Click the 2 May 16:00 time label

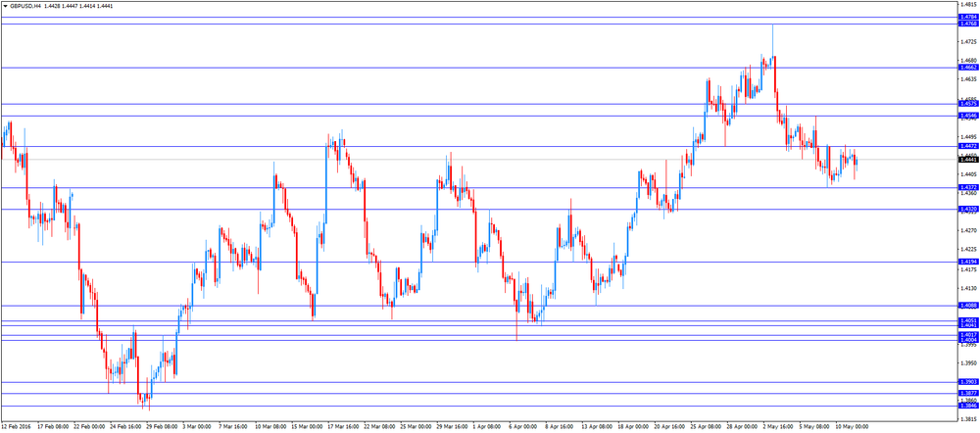pos(779,428)
